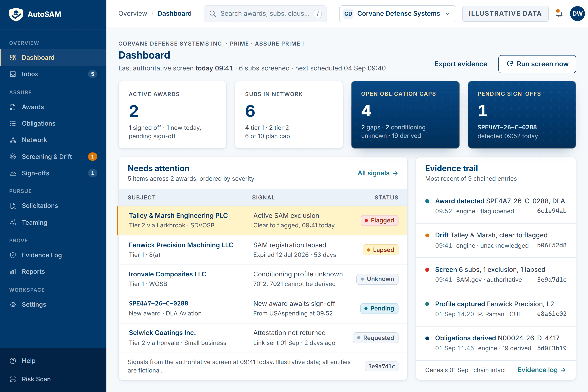Open Risk Scan at sidebar bottom

coord(53,379)
